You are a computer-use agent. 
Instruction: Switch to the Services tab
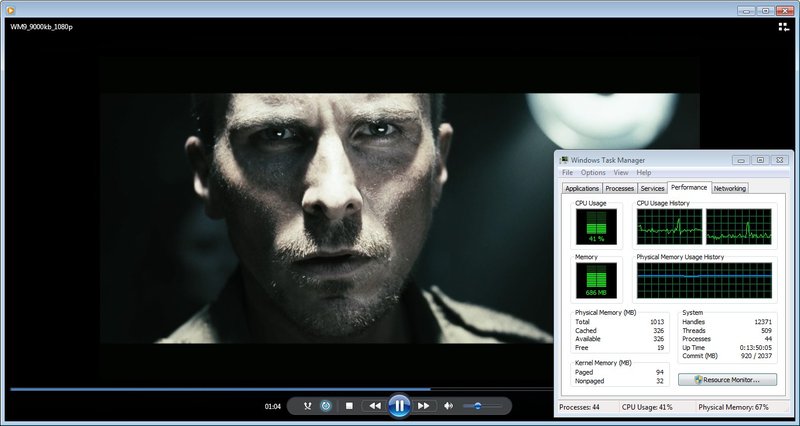pyautogui.click(x=652, y=188)
